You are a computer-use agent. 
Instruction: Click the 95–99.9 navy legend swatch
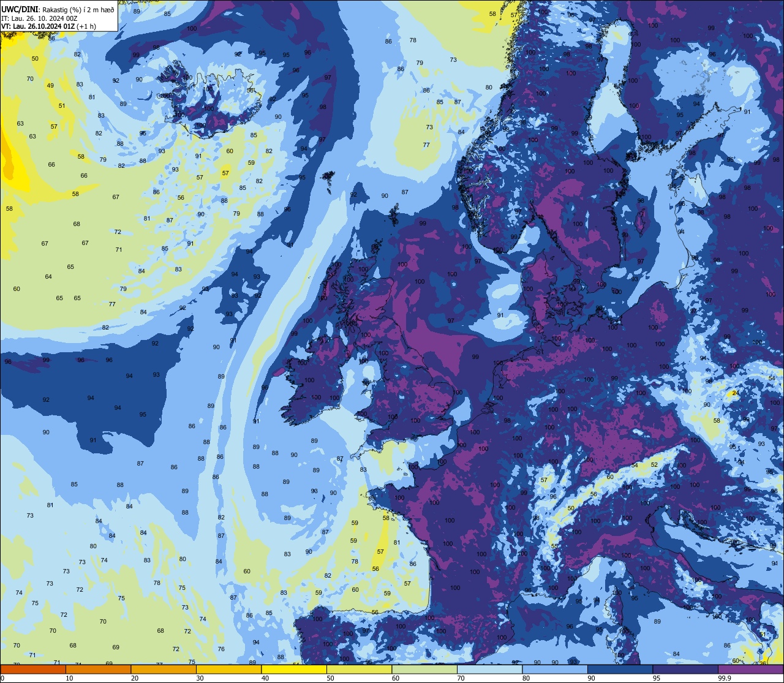click(685, 669)
